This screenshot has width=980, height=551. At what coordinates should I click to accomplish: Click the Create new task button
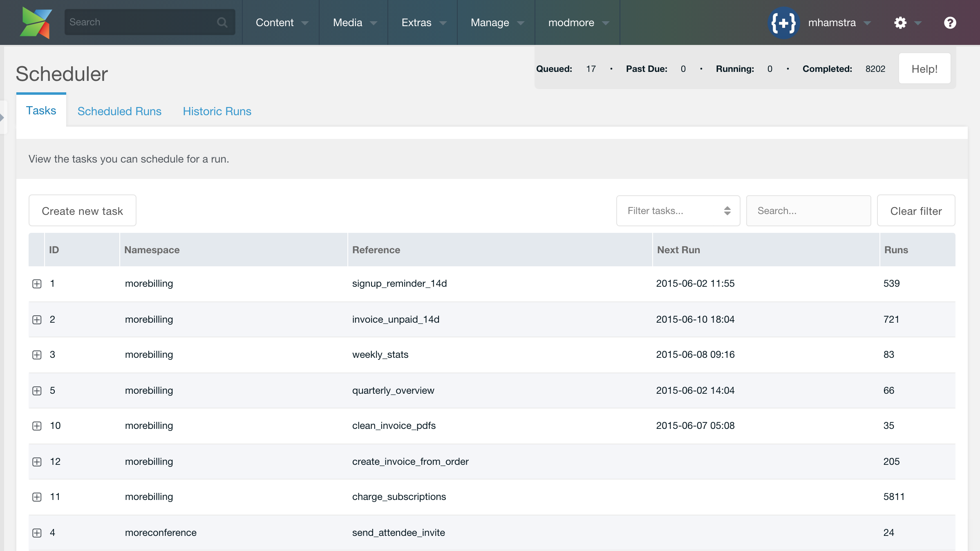[82, 211]
